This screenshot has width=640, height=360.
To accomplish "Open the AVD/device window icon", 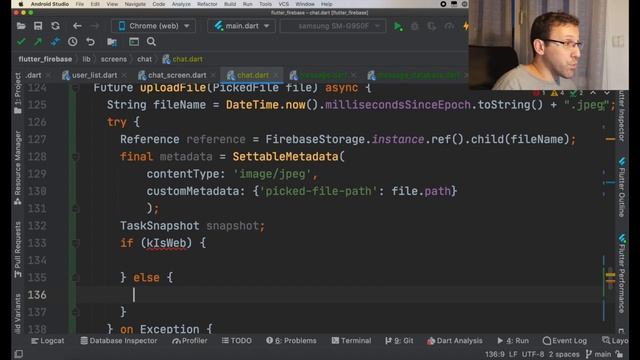I will coord(134,42).
